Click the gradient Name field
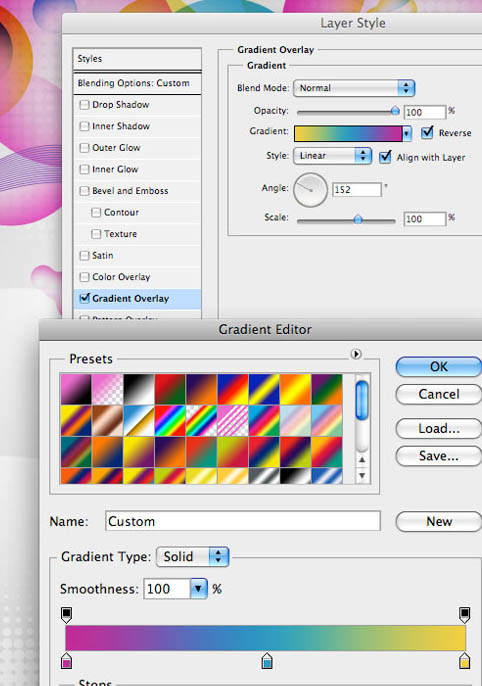Viewport: 482px width, 686px height. (x=243, y=521)
